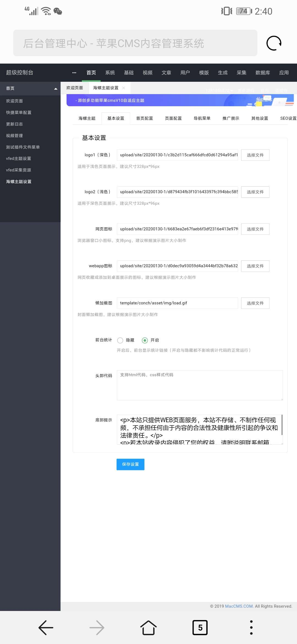Switch to the 首页配置 tab
Image resolution: width=297 pixels, height=644 pixels.
pyautogui.click(x=144, y=118)
